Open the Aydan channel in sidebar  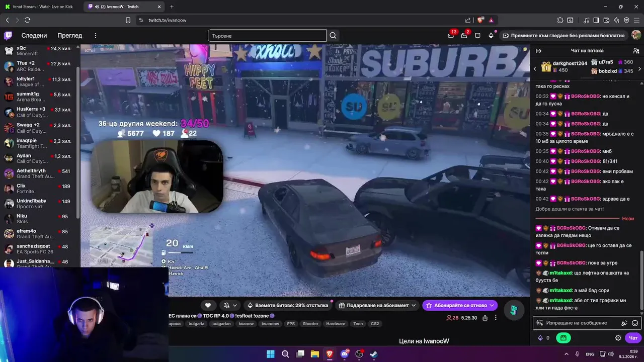tap(39, 158)
